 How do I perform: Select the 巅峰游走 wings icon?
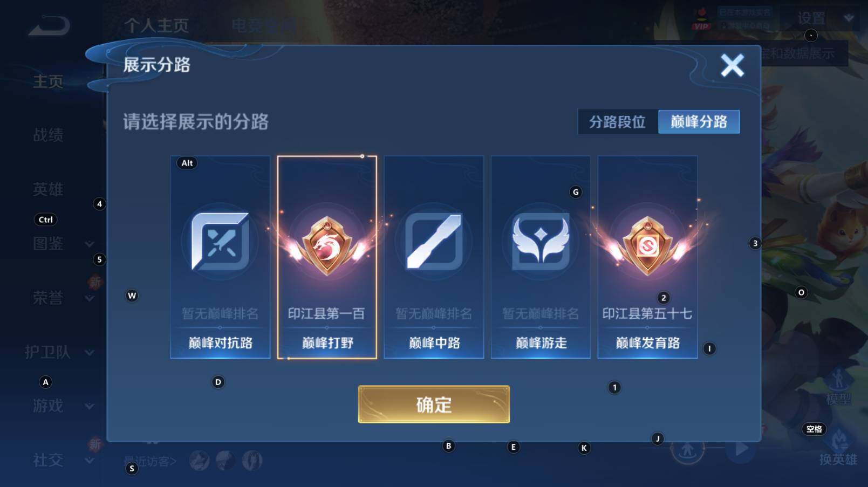541,241
